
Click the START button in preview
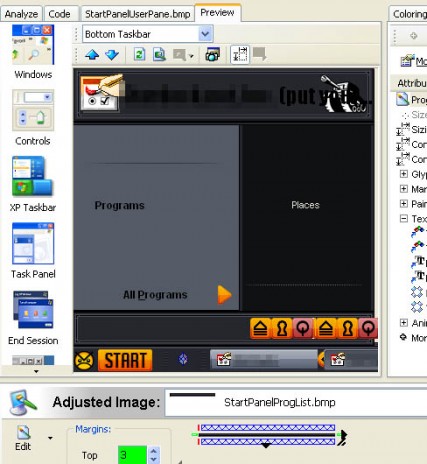pos(125,360)
